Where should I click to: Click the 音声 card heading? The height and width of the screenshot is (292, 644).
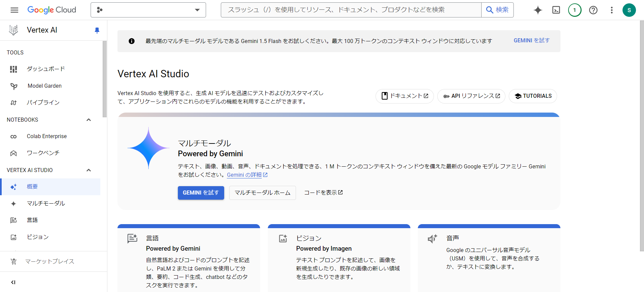click(453, 238)
